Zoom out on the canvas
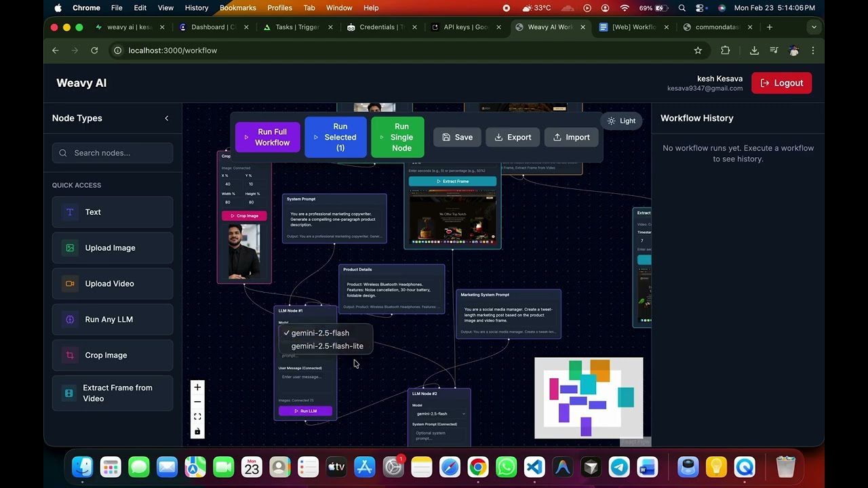 click(197, 402)
